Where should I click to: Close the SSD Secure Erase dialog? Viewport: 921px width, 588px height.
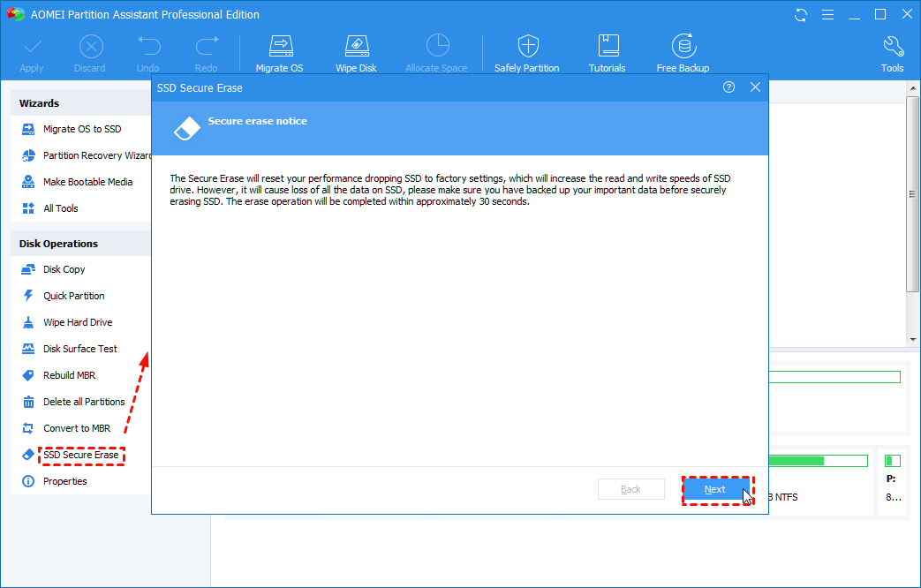(755, 87)
